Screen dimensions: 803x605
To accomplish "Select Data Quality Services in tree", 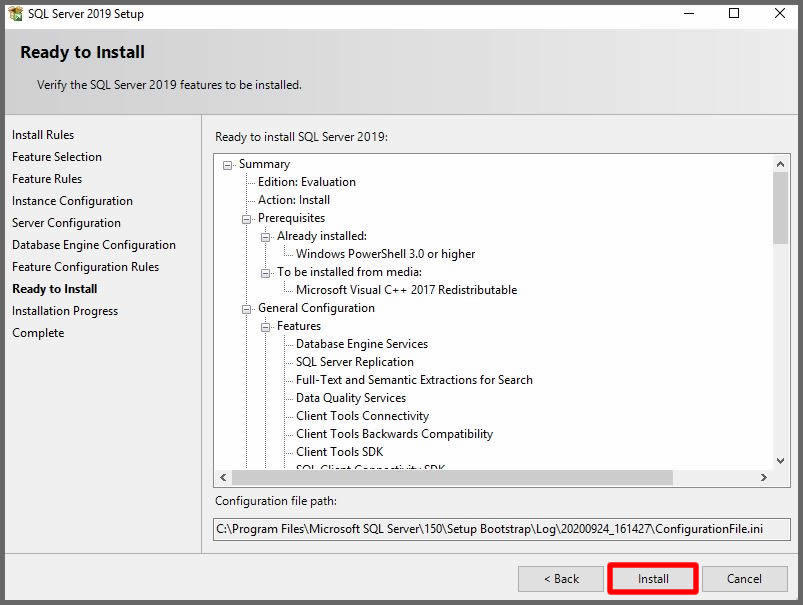I will coord(350,398).
